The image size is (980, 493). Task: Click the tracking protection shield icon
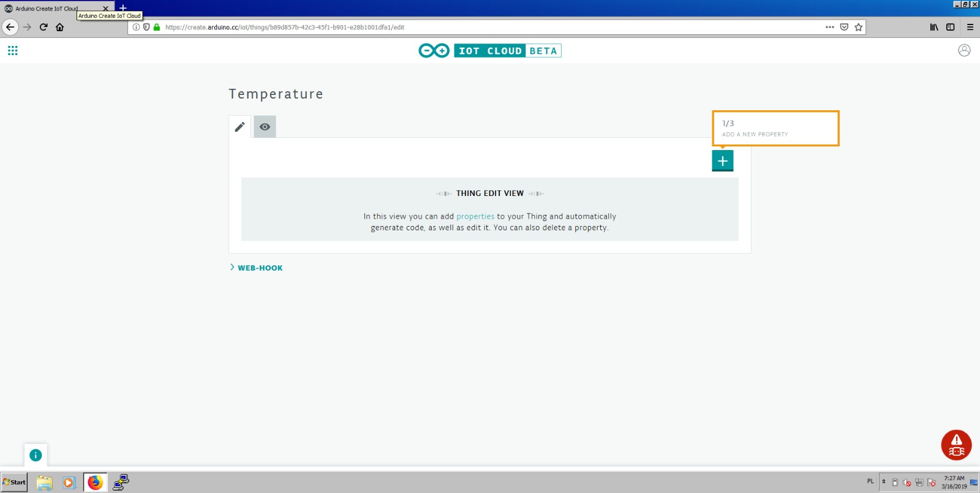pyautogui.click(x=146, y=27)
